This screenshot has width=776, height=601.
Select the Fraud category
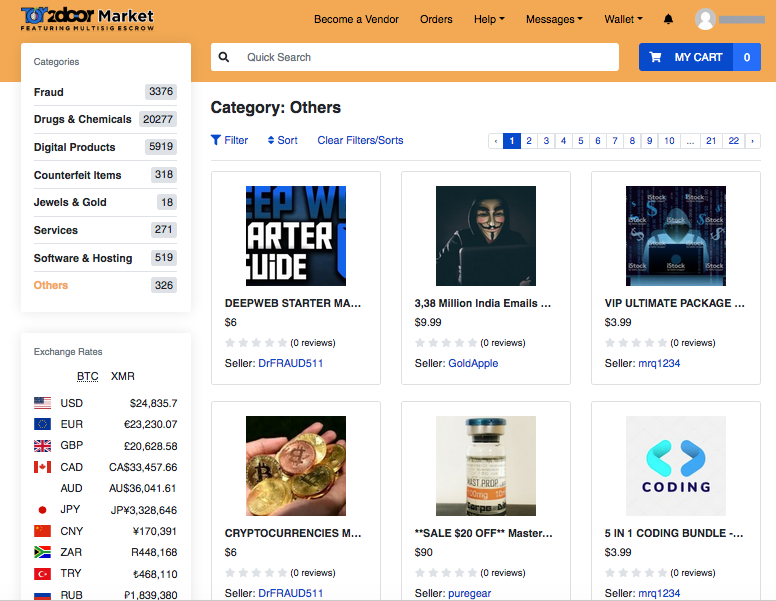pyautogui.click(x=48, y=92)
